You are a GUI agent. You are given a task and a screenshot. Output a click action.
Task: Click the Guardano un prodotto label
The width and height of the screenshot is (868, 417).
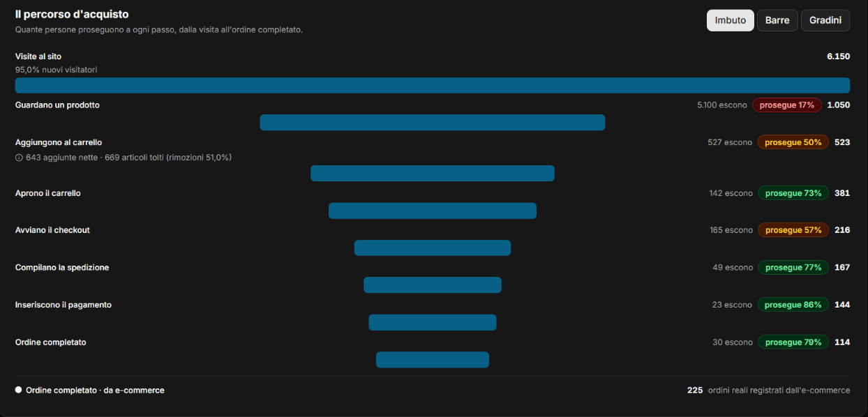[x=57, y=105]
